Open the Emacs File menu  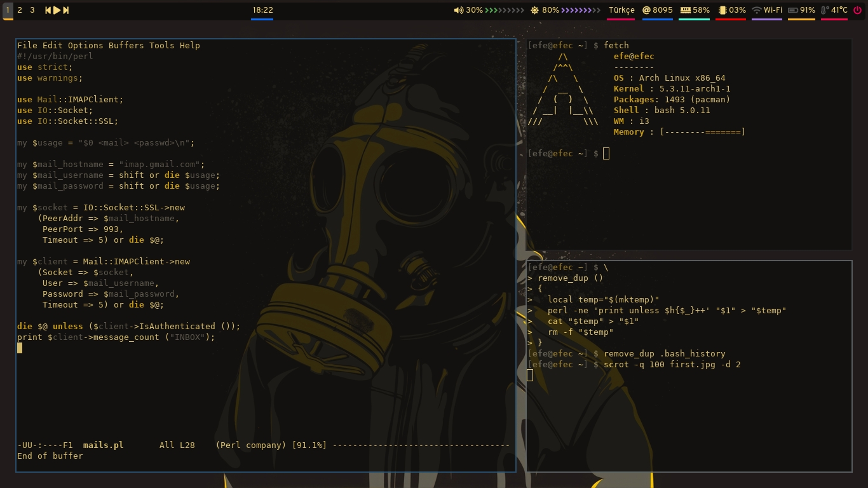[x=27, y=45]
